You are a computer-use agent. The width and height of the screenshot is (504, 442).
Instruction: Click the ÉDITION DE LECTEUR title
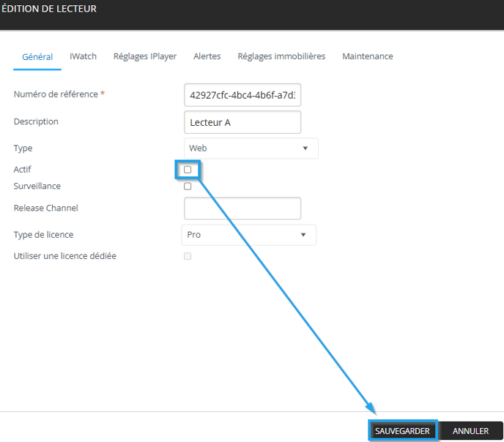tap(49, 9)
